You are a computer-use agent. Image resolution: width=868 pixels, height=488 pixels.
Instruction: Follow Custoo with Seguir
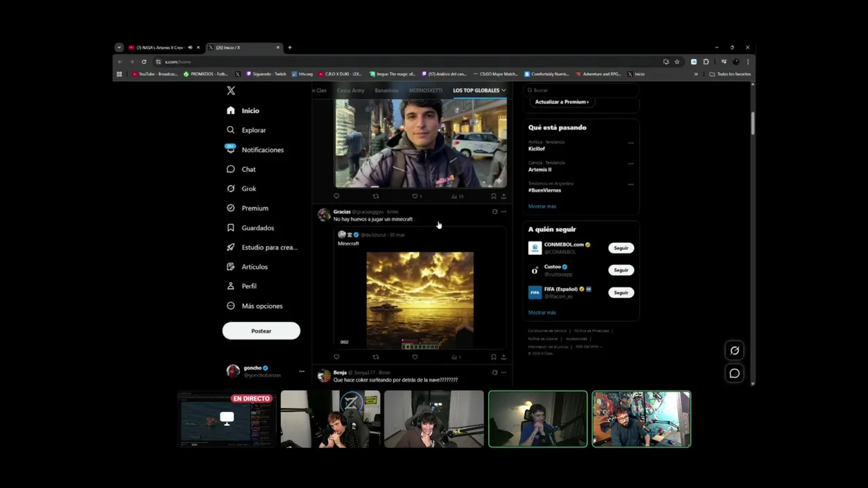621,270
